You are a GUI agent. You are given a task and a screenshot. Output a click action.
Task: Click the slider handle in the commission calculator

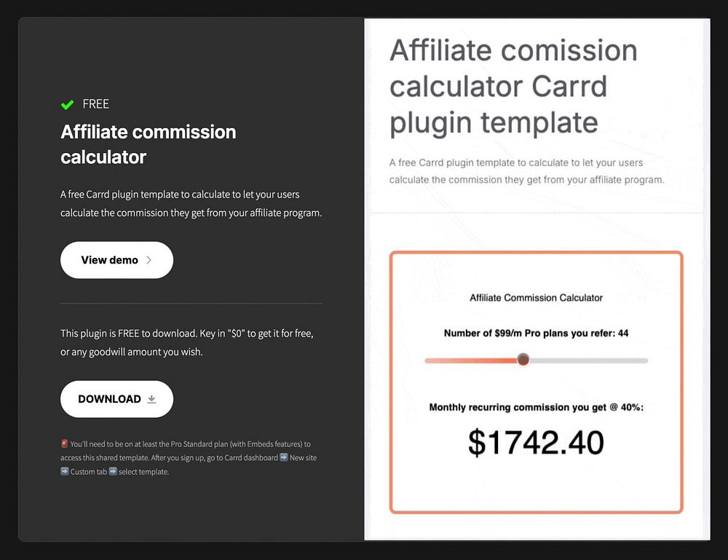[x=523, y=360]
